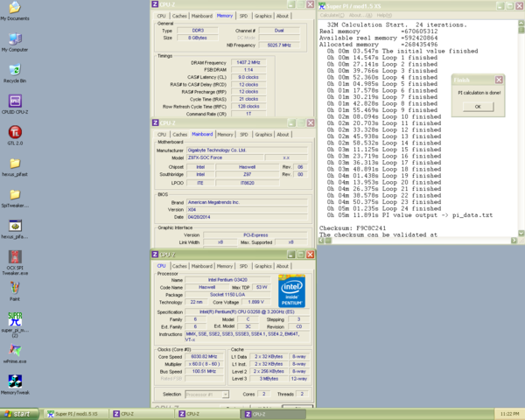Click the BIOS date 04/28/2014 field
525x420 pixels.
(247, 217)
